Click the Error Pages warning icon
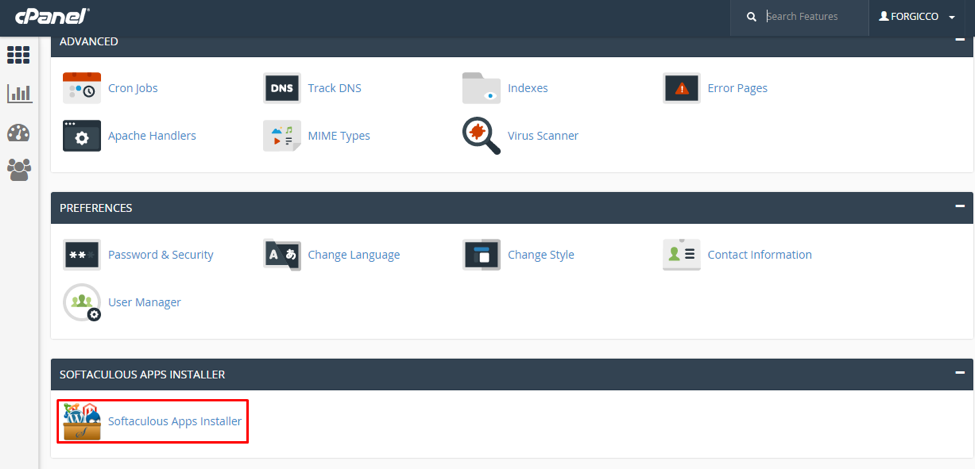Image resolution: width=975 pixels, height=469 pixels. [682, 88]
